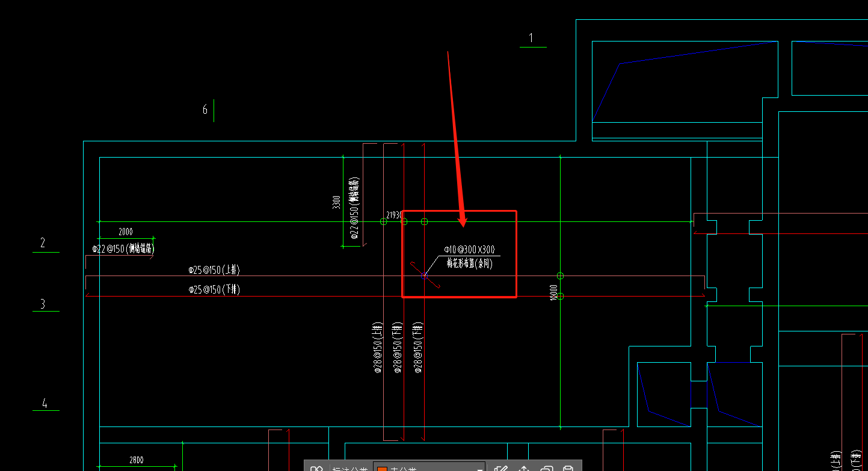Select section marker number 1
This screenshot has width=868, height=471.
531,38
